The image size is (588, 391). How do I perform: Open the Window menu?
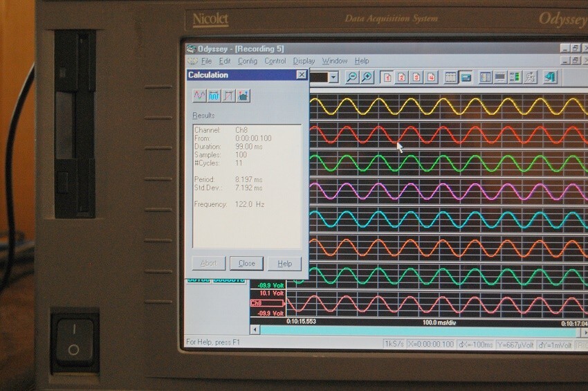click(335, 61)
